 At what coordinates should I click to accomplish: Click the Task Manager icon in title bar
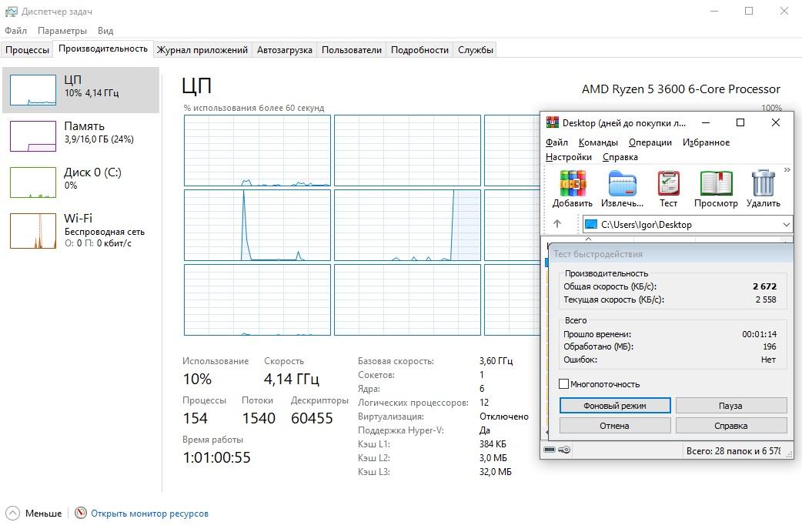coord(11,11)
